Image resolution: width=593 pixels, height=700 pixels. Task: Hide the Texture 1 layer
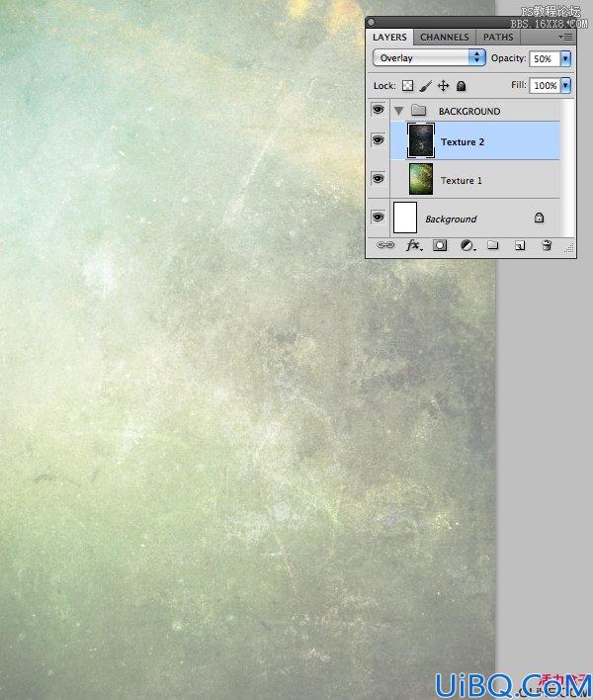(378, 179)
